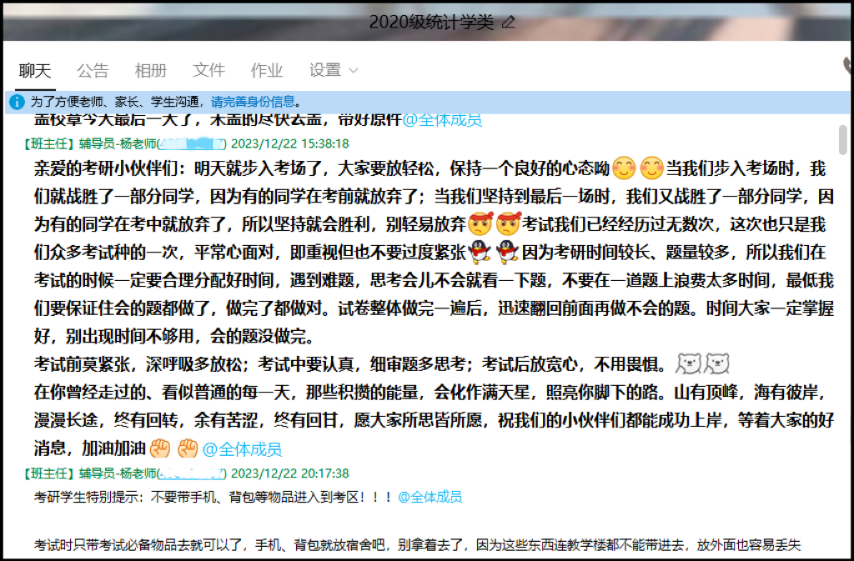Viewport: 854px width, 561px height.
Task: Select the 聊天 tab
Action: point(35,70)
